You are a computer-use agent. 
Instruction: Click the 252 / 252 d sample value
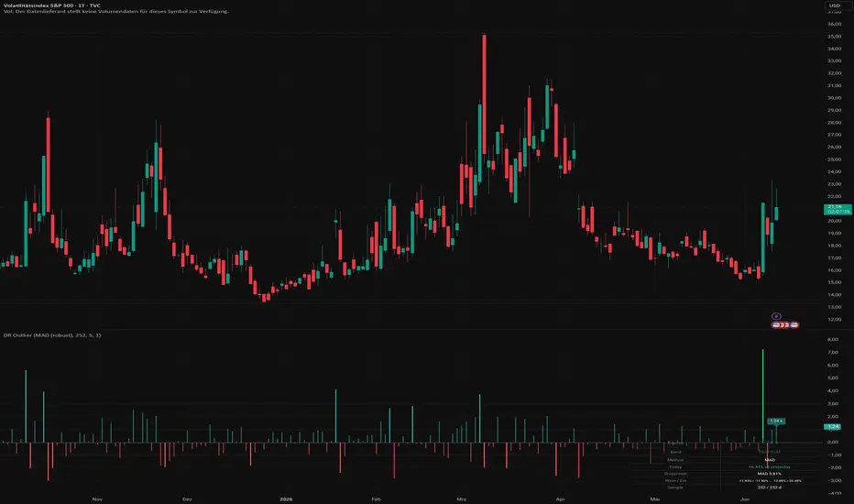coord(769,488)
